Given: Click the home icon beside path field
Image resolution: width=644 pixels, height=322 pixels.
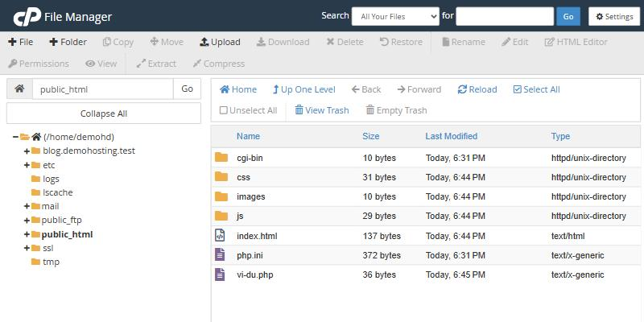Looking at the screenshot, I should coord(19,89).
